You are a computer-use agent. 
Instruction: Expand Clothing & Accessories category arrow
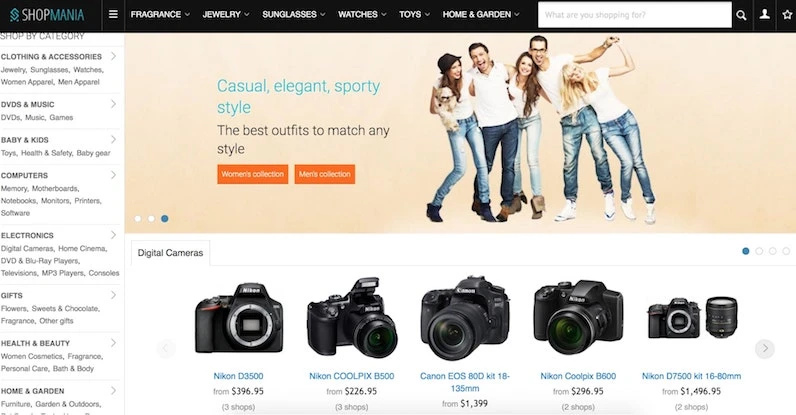click(x=113, y=56)
